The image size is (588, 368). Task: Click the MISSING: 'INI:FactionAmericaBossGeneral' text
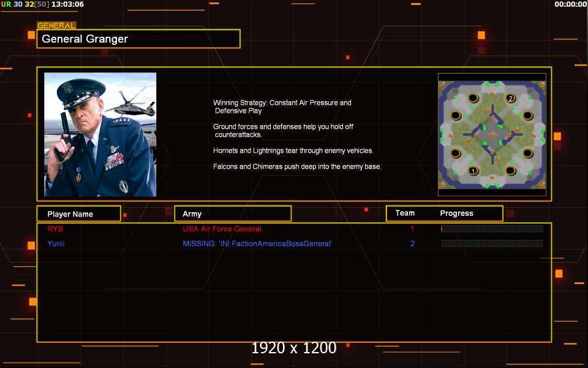[257, 243]
